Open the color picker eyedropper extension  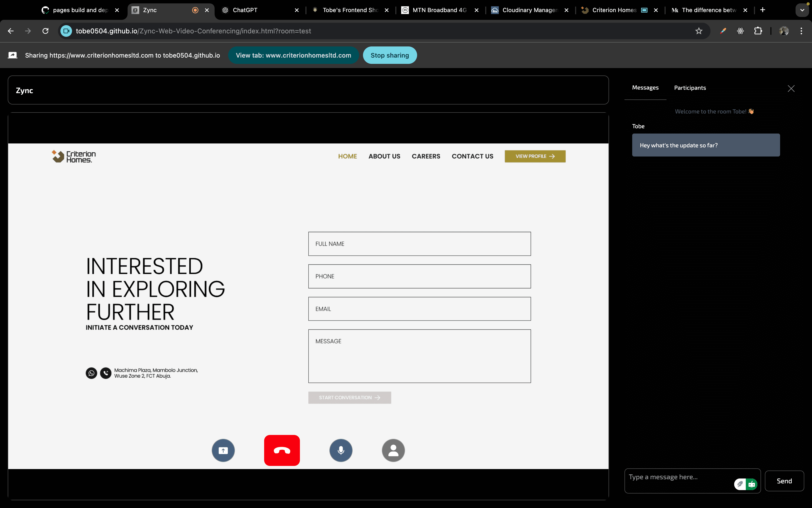tap(723, 31)
